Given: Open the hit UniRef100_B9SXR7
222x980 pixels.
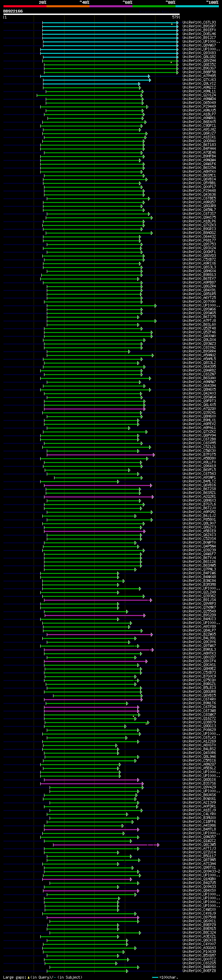Looking at the screenshot, I should [199, 26].
